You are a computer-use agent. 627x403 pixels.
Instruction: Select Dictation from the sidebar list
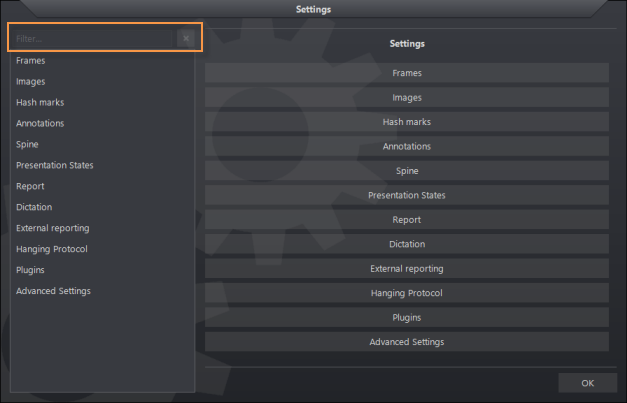pos(34,208)
